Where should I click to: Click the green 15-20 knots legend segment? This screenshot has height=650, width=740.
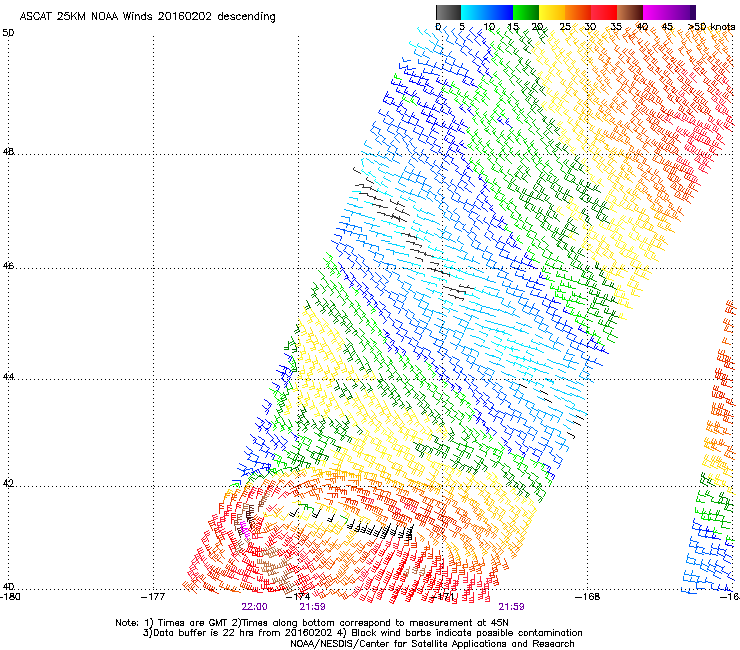point(526,12)
